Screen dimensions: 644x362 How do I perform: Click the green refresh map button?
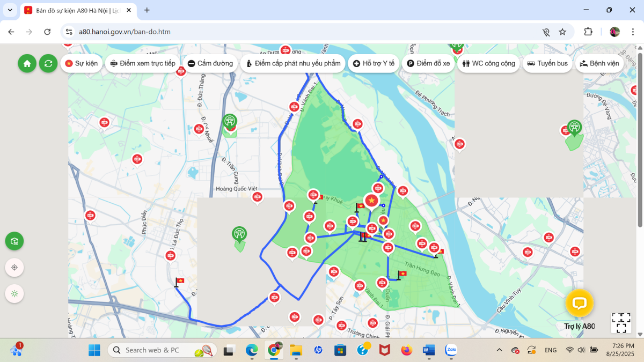pyautogui.click(x=48, y=63)
